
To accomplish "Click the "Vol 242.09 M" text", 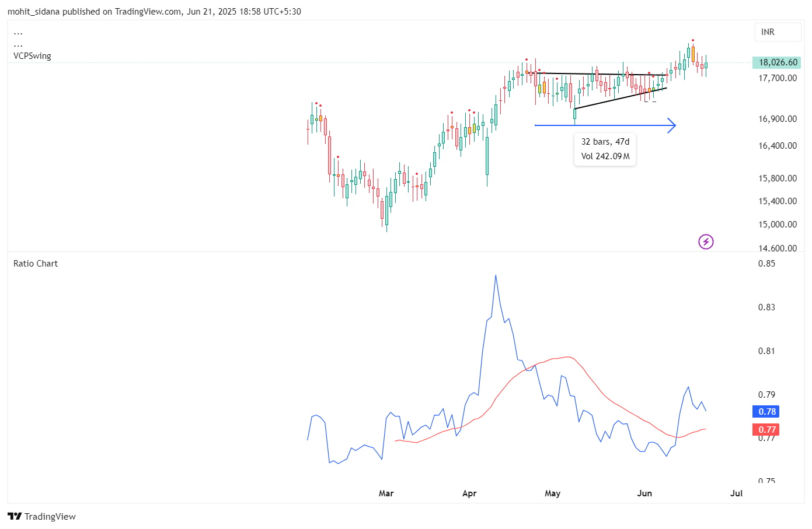I will tap(605, 156).
